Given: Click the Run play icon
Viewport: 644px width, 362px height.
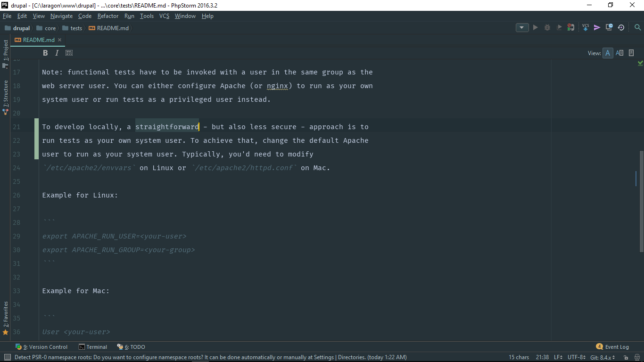Looking at the screenshot, I should 535,28.
